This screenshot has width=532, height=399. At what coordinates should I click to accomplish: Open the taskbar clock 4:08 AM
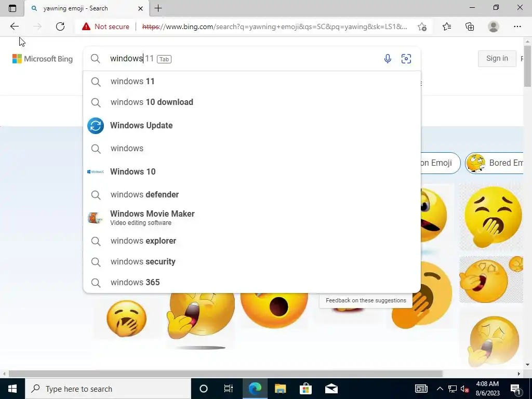tap(487, 389)
